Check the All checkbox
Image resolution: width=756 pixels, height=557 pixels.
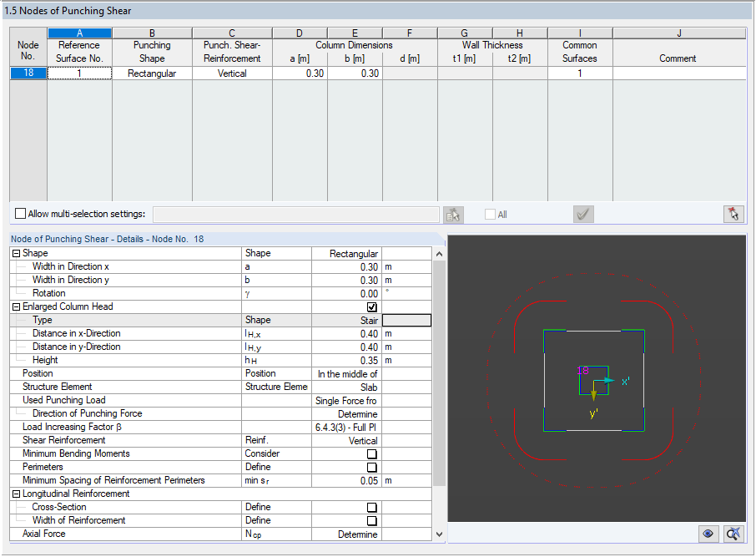coord(490,214)
